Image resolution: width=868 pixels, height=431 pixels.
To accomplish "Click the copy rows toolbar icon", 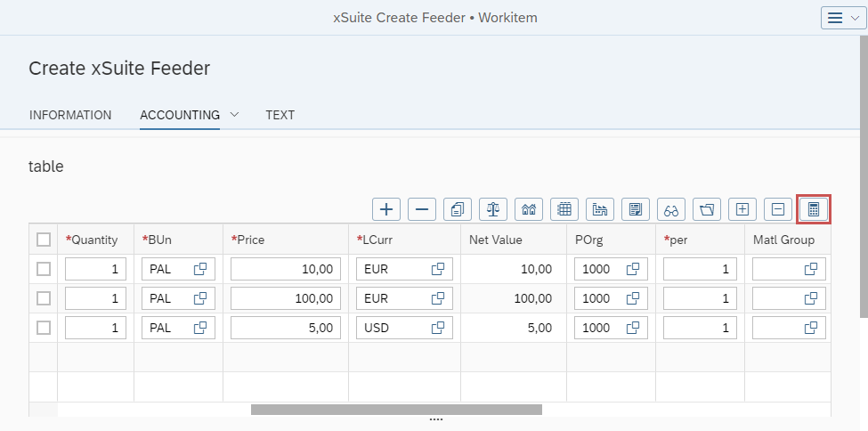I will (x=458, y=209).
